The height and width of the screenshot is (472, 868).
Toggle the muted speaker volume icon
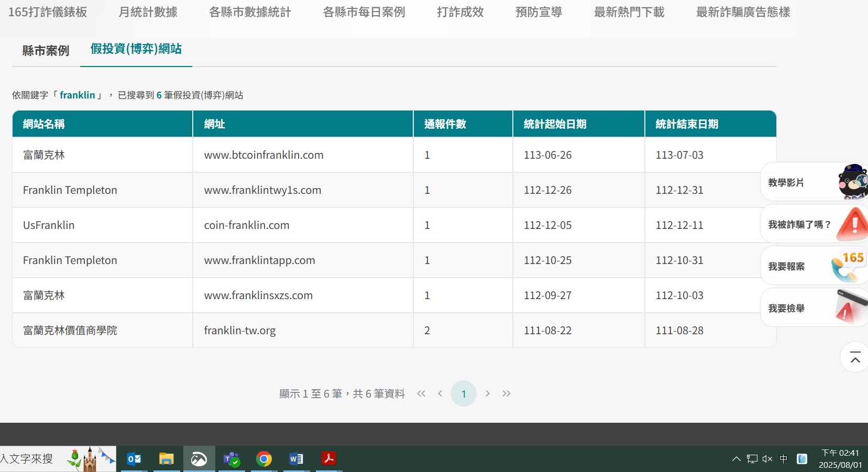point(767,459)
